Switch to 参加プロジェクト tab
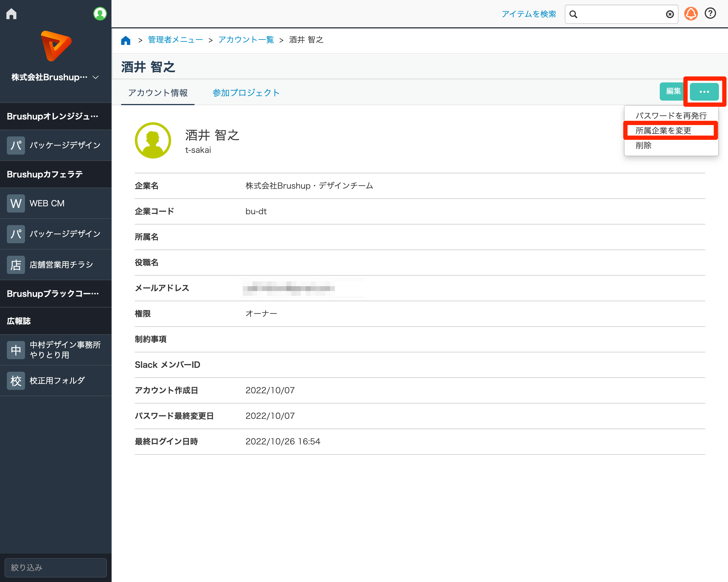 (x=246, y=93)
